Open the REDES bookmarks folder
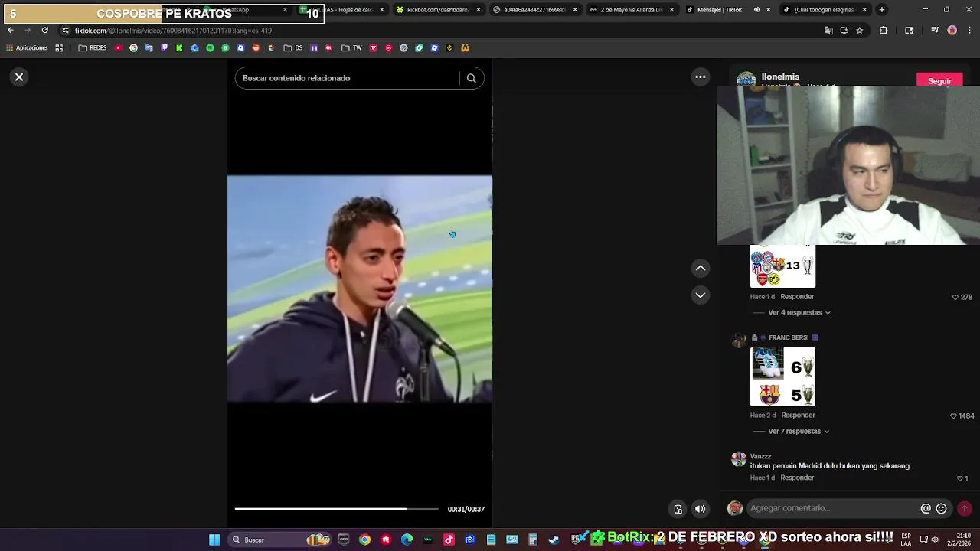The width and height of the screenshot is (980, 551). (x=93, y=47)
